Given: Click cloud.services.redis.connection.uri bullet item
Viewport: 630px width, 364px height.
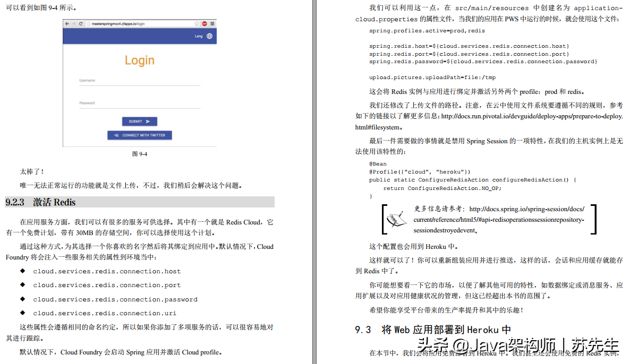Looking at the screenshot, I should (x=105, y=313).
